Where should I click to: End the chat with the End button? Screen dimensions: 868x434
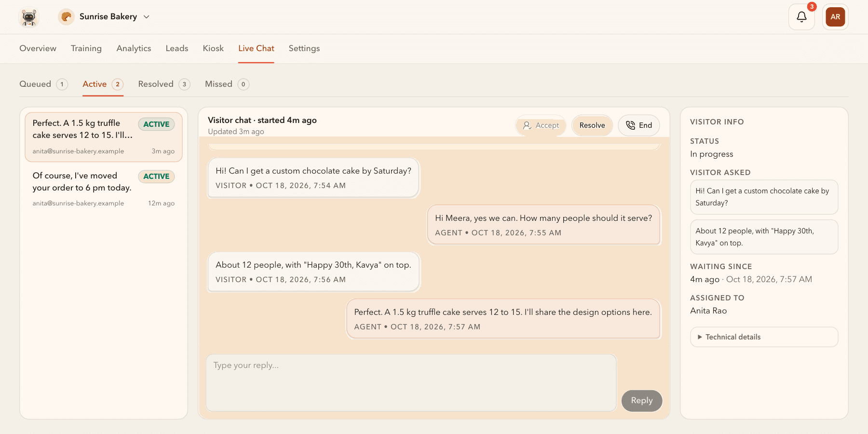[x=639, y=125]
